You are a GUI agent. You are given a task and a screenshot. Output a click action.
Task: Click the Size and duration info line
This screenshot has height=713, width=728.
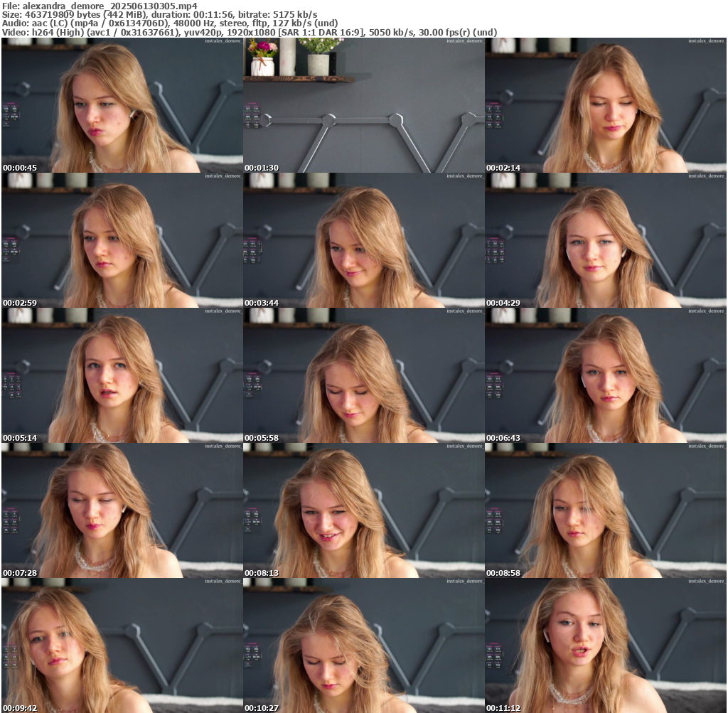pos(160,14)
